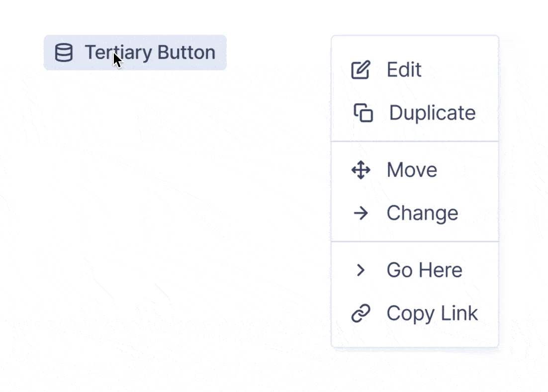Click the four-way arrows Move icon
The height and width of the screenshot is (392, 548).
tap(361, 170)
